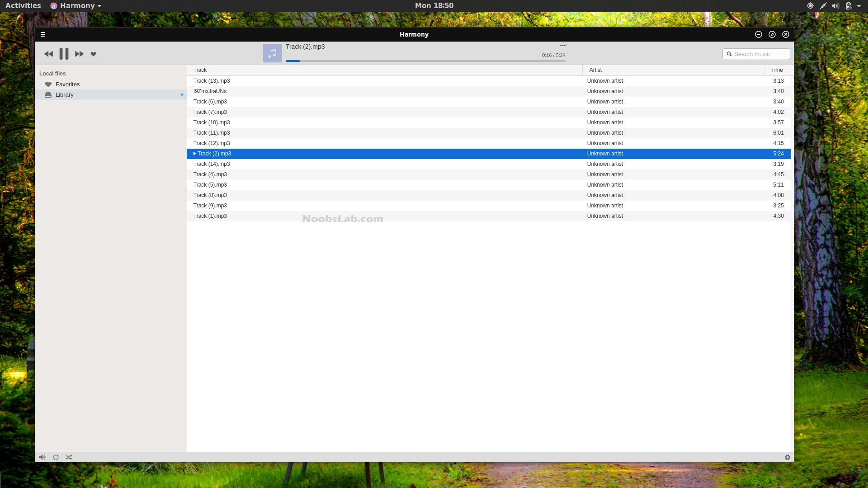The height and width of the screenshot is (488, 868).
Task: Open the system menu arrow in top bar
Action: (859, 6)
